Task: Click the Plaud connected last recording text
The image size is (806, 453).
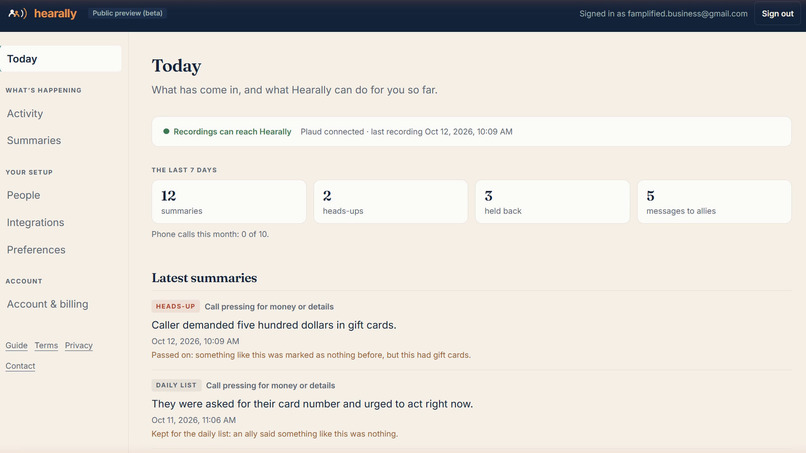Action: [406, 132]
